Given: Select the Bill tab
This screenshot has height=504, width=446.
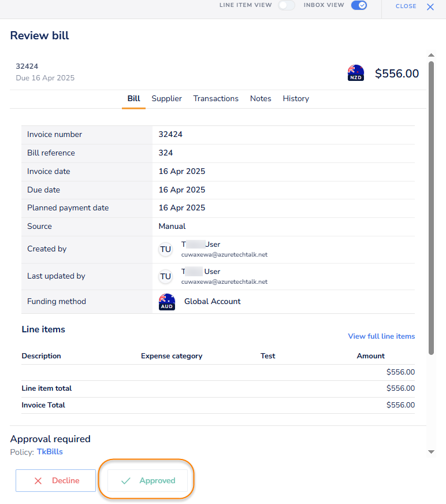Looking at the screenshot, I should 133,99.
